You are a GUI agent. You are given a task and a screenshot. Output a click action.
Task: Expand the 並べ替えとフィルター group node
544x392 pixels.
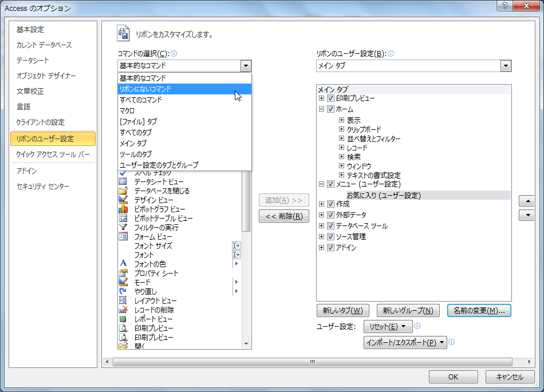pos(341,138)
